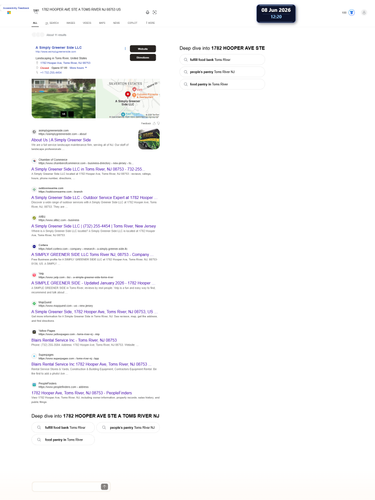375x500 pixels.
Task: Open Outdoor Service Expert at 1782 Hooper result
Action: click(x=94, y=198)
